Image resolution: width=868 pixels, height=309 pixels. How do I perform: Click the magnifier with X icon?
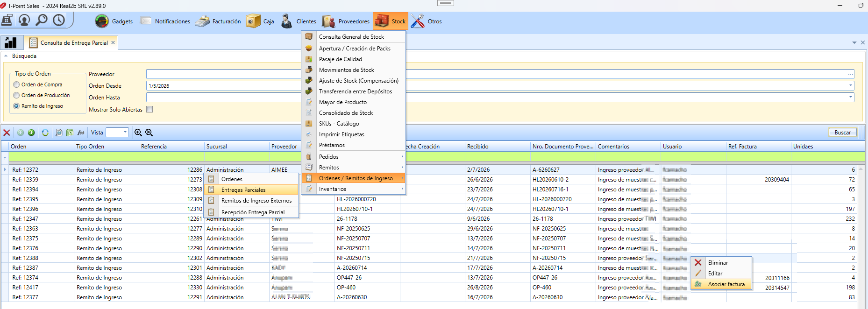[x=149, y=133]
